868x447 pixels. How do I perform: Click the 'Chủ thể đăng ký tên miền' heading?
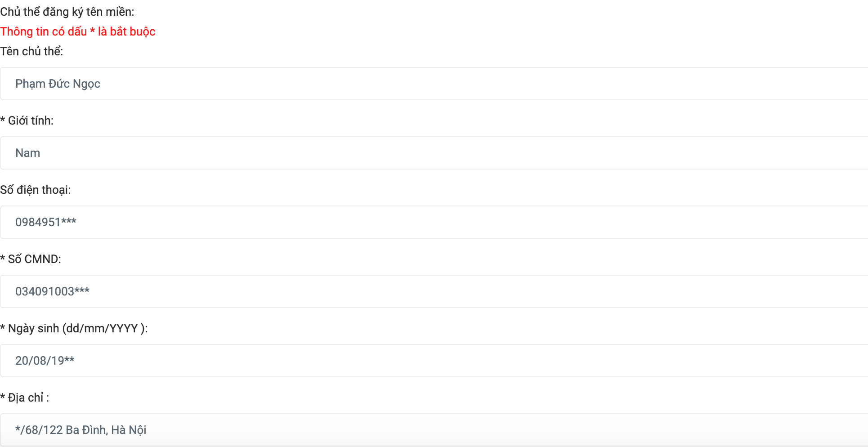(67, 12)
